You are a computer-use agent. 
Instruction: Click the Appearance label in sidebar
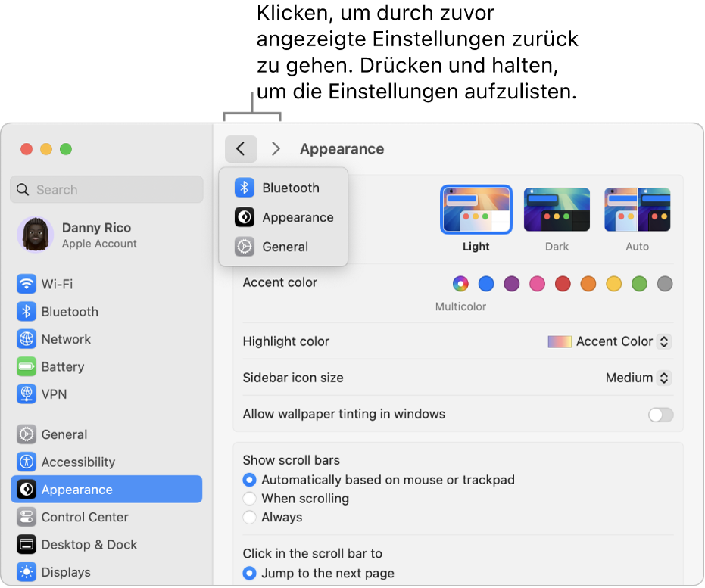(x=77, y=489)
